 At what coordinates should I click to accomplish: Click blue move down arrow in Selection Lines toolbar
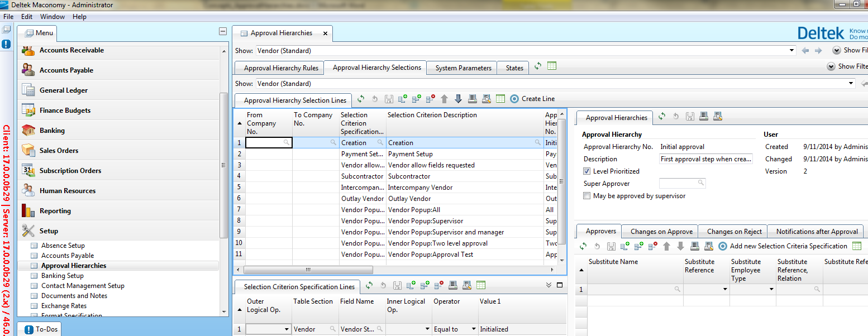click(x=458, y=99)
